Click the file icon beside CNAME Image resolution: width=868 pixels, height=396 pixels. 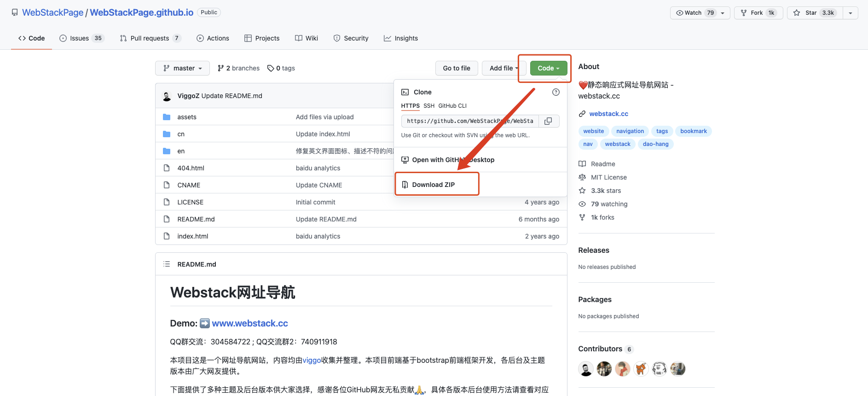[x=167, y=185]
